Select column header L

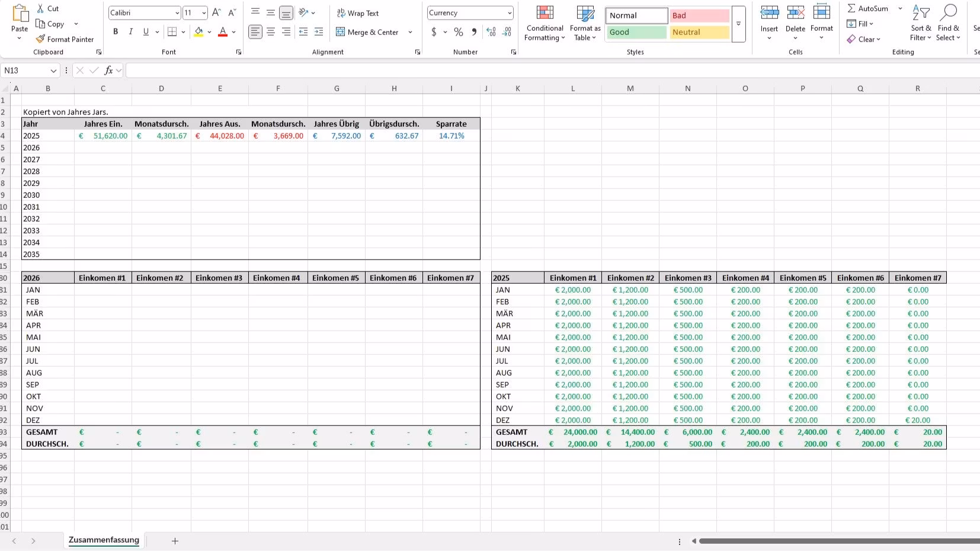[572, 88]
